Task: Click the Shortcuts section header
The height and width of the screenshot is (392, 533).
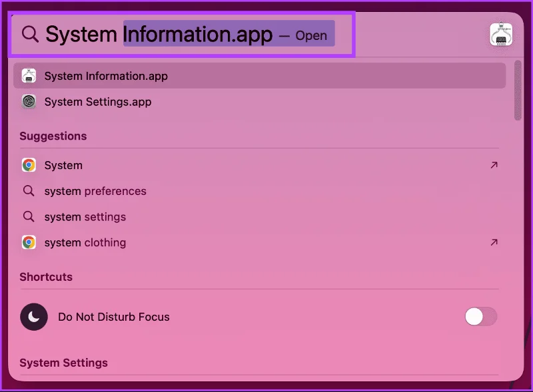Action: tap(46, 277)
